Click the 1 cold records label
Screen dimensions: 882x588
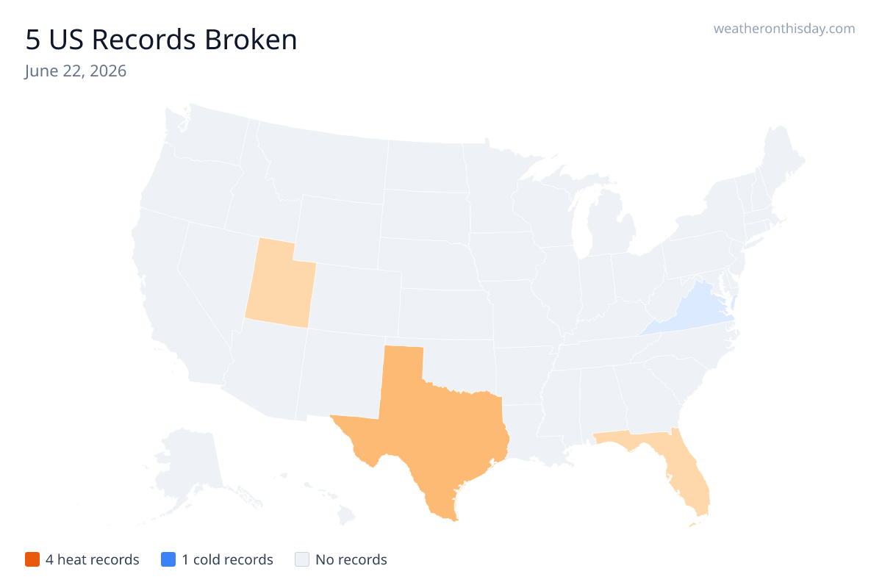click(228, 559)
